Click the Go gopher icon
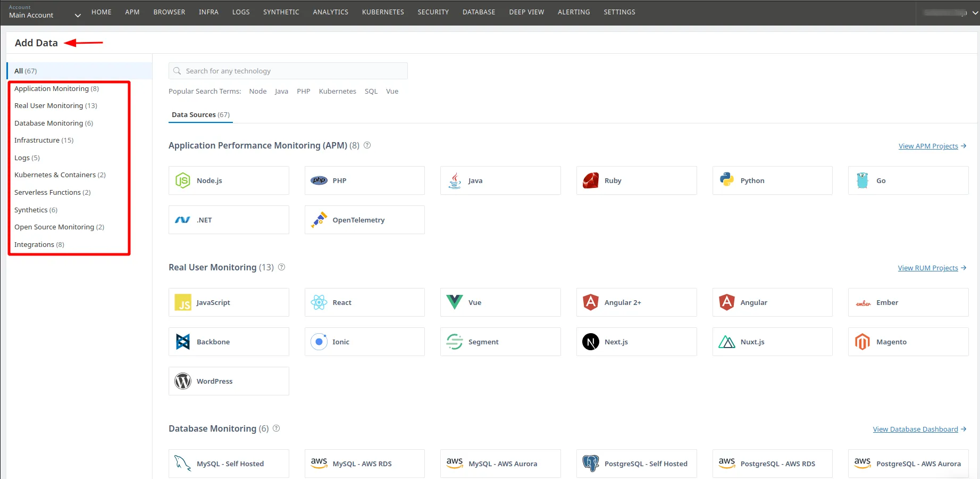Image resolution: width=980 pixels, height=479 pixels. click(862, 180)
